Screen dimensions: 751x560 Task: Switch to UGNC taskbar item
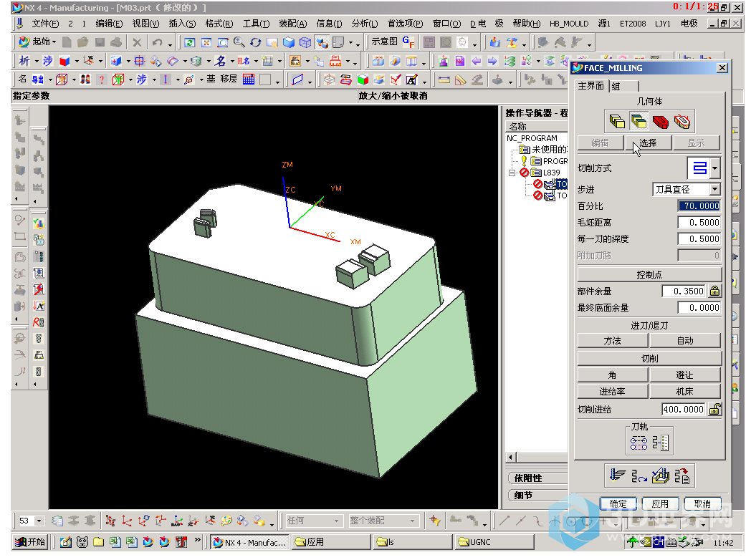pyautogui.click(x=494, y=542)
